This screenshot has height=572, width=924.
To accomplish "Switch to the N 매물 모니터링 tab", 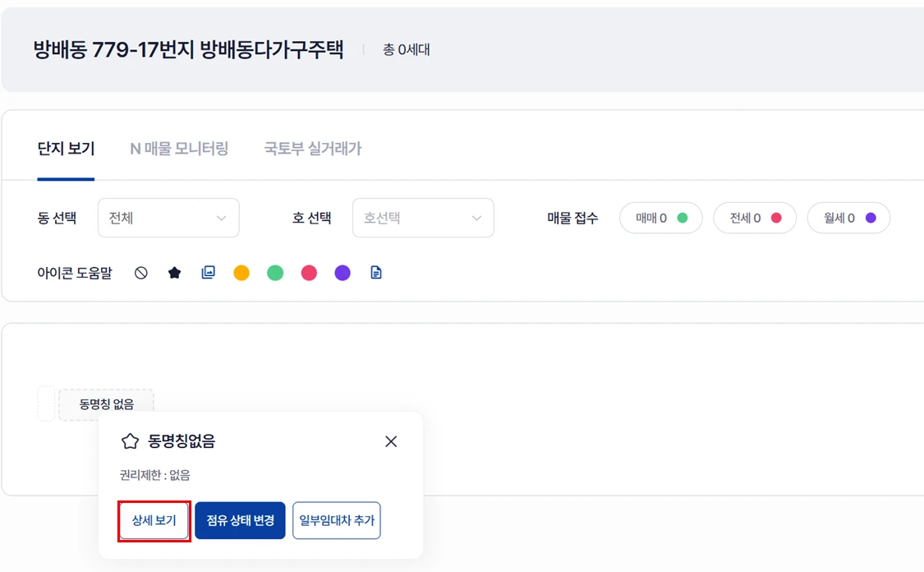I will (179, 149).
